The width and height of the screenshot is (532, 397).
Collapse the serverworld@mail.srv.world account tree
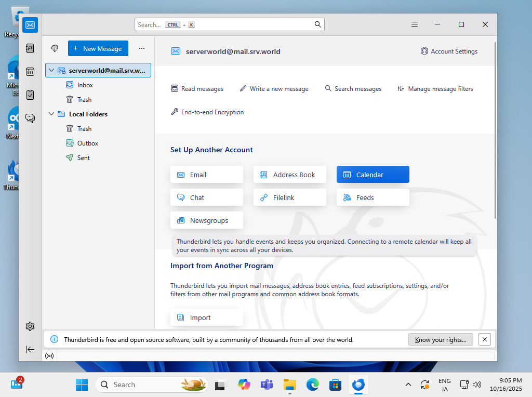click(51, 70)
